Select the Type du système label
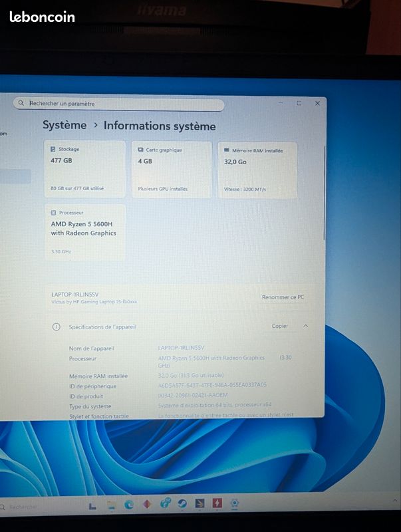This screenshot has height=532, width=401. [x=90, y=406]
